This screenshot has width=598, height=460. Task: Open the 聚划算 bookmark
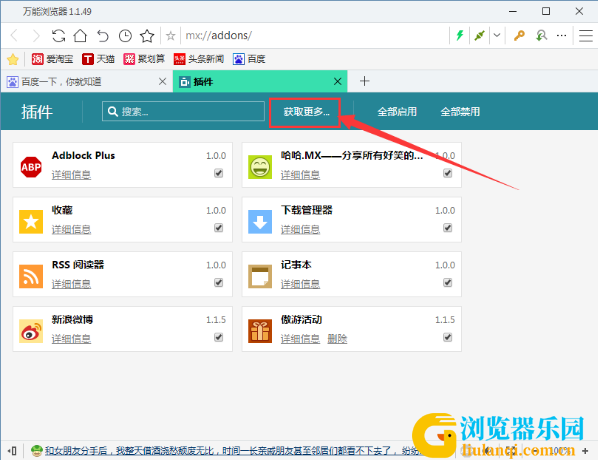pos(144,59)
